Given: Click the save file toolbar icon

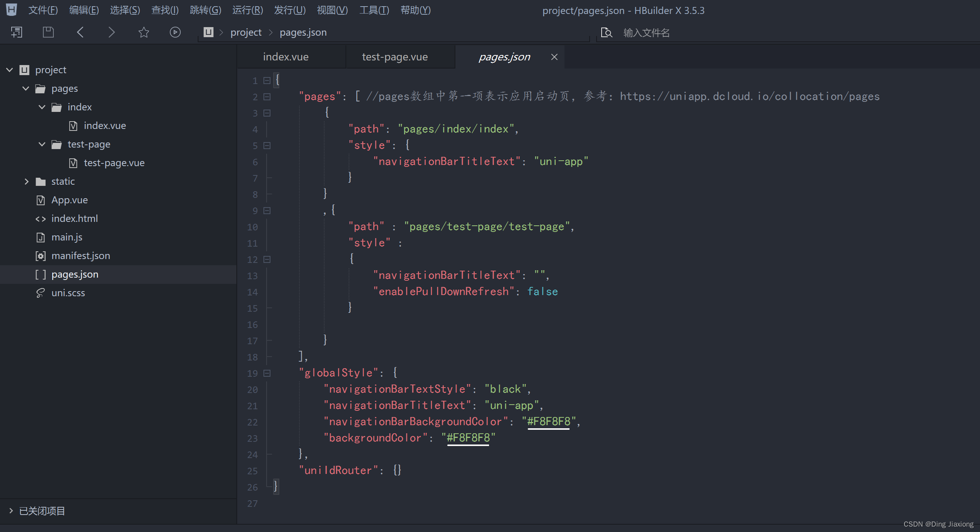Looking at the screenshot, I should [48, 32].
